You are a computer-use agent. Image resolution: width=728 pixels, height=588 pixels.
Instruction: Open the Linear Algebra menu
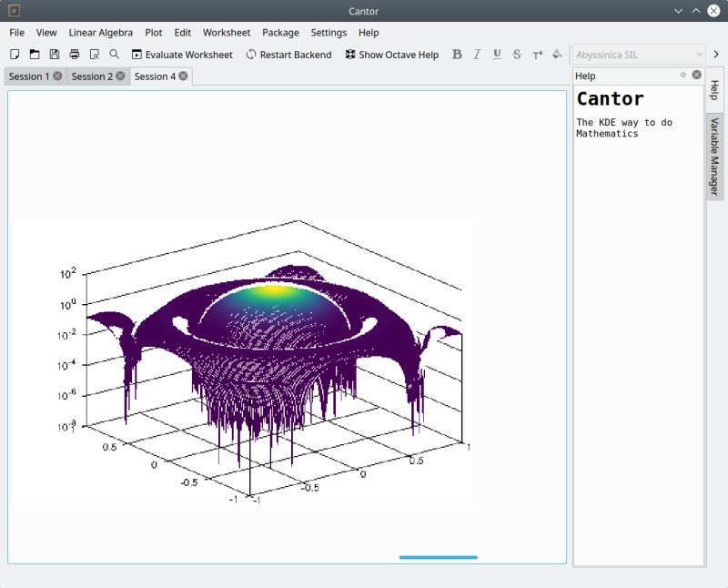[100, 32]
